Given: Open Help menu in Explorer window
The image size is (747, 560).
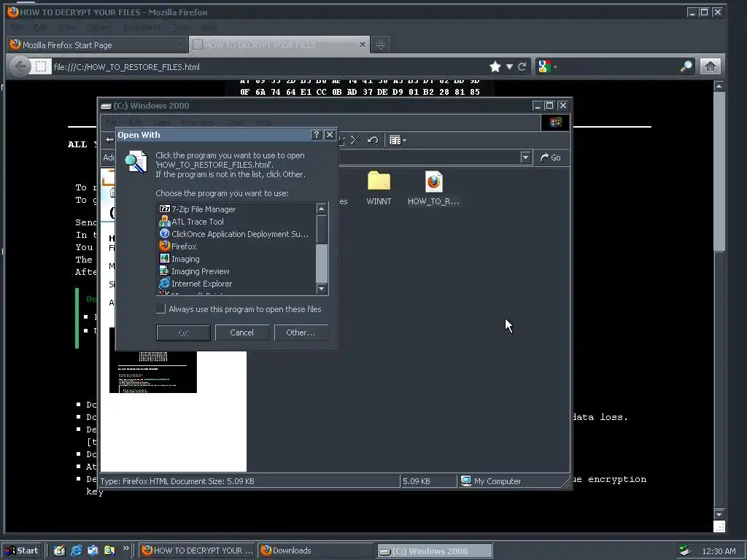Looking at the screenshot, I should 263,122.
